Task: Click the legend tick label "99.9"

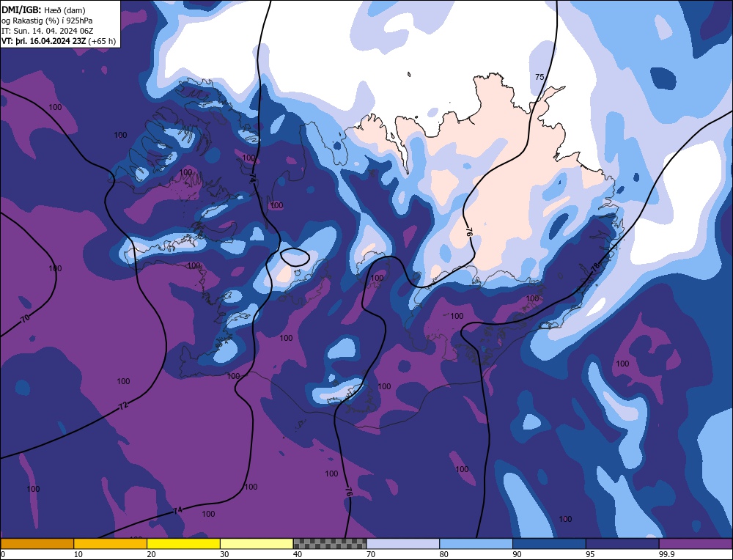Action: tap(666, 554)
